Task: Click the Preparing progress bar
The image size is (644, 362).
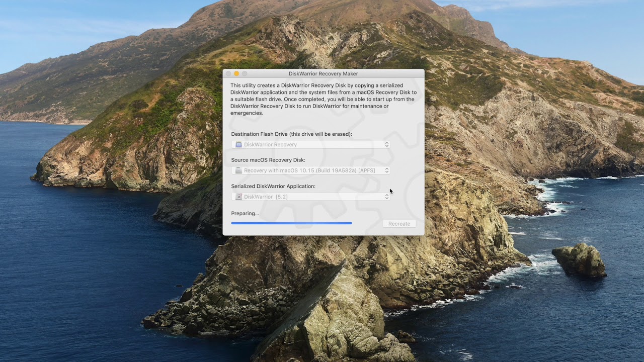Action: coord(292,223)
